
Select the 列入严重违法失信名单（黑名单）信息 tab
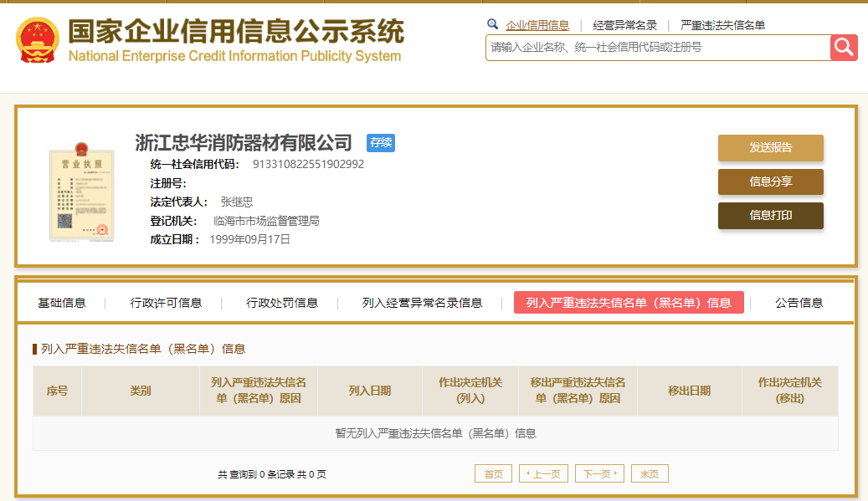point(629,303)
